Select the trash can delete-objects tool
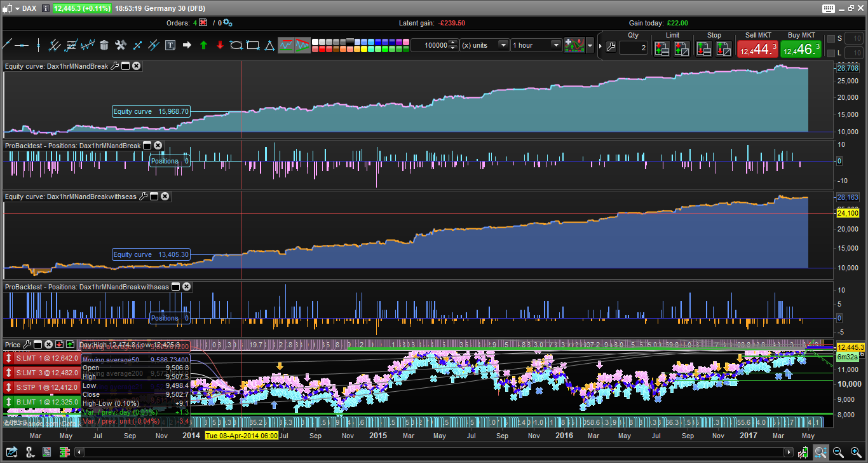868x463 pixels. tap(104, 45)
